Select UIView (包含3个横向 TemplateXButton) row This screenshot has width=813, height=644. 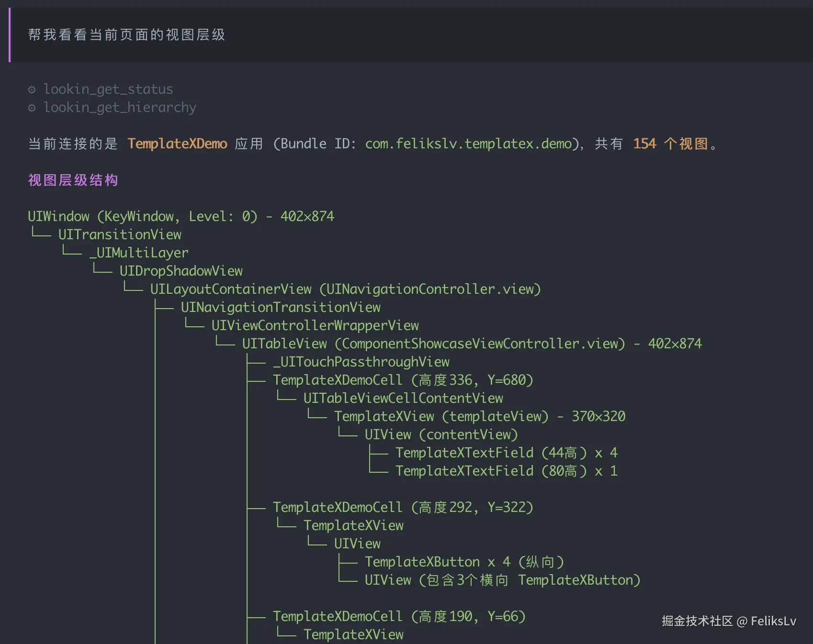coord(503,580)
